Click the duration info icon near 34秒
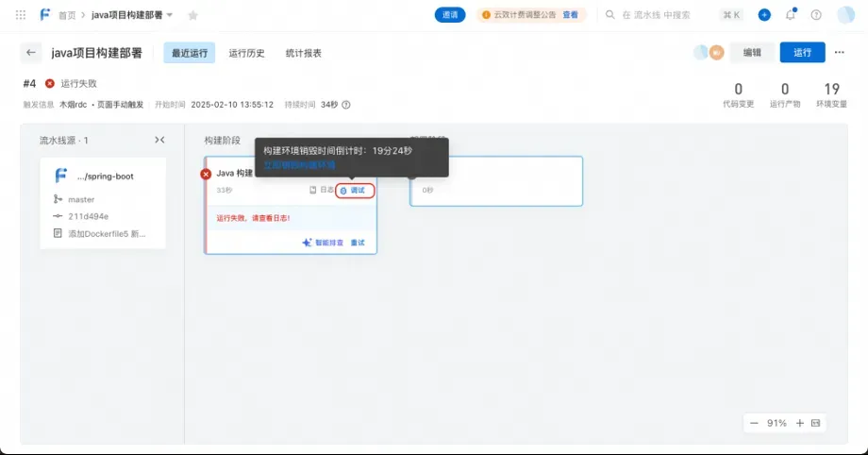 coord(346,105)
